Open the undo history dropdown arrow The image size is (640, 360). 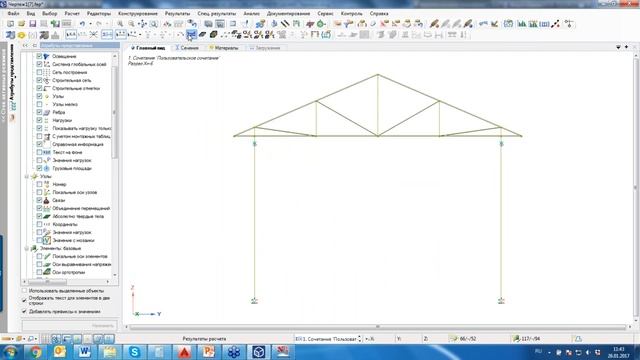point(90,24)
